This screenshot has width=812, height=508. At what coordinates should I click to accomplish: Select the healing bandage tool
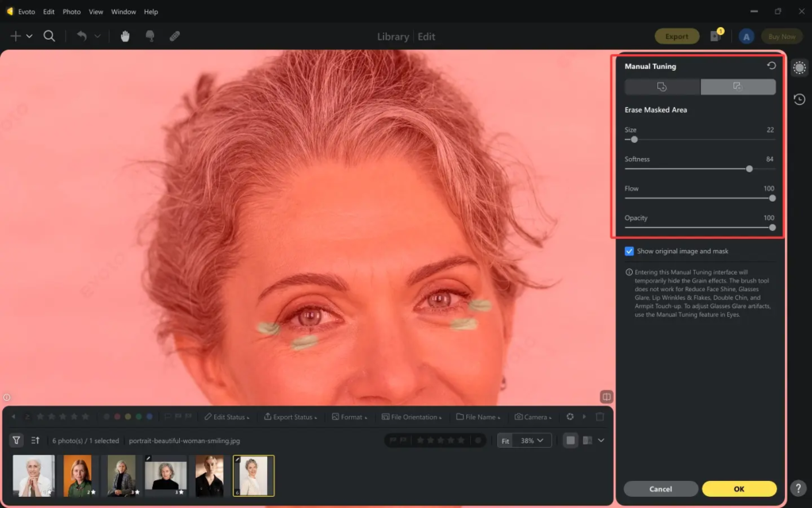[174, 36]
